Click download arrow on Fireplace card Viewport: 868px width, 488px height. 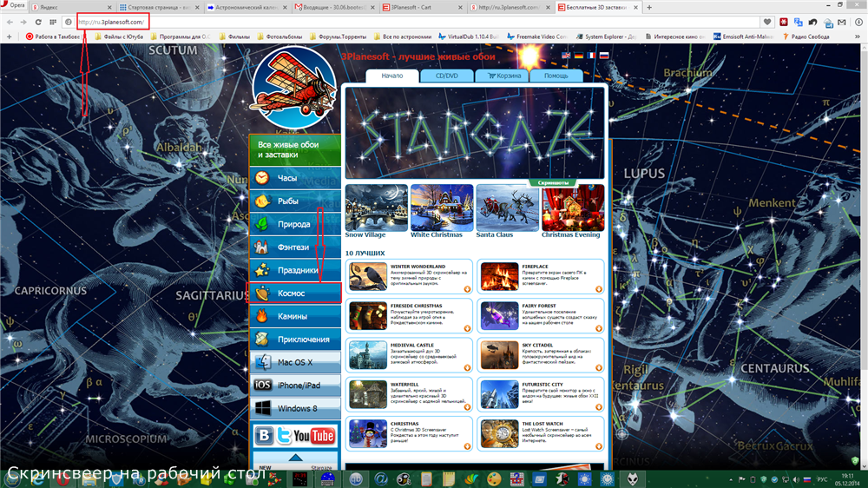pos(598,288)
